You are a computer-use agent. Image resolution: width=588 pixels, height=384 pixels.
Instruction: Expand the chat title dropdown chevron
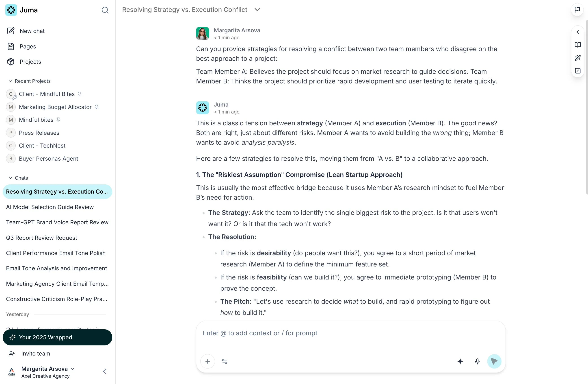257,9
